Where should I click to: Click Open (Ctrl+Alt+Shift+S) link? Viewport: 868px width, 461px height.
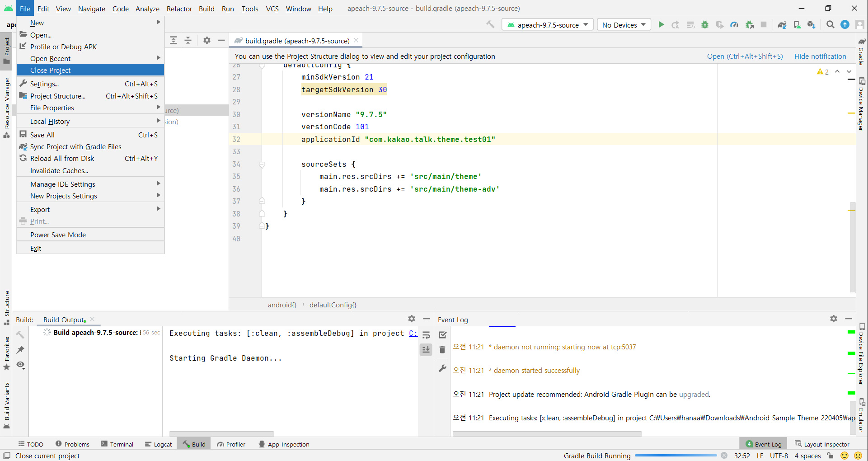(x=745, y=56)
